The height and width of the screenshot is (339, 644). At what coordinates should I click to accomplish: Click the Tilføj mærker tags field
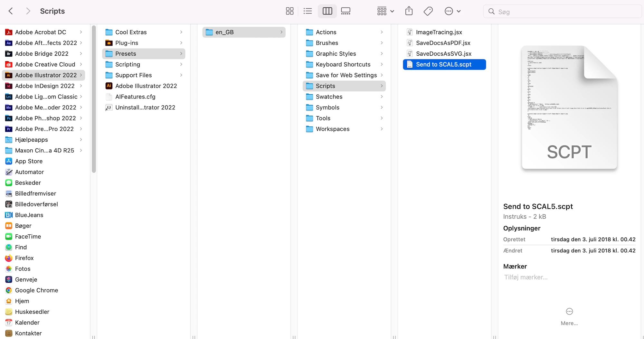pos(526,277)
